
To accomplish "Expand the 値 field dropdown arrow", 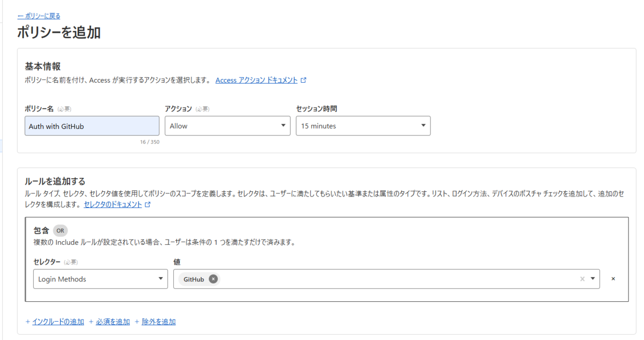I will (593, 279).
